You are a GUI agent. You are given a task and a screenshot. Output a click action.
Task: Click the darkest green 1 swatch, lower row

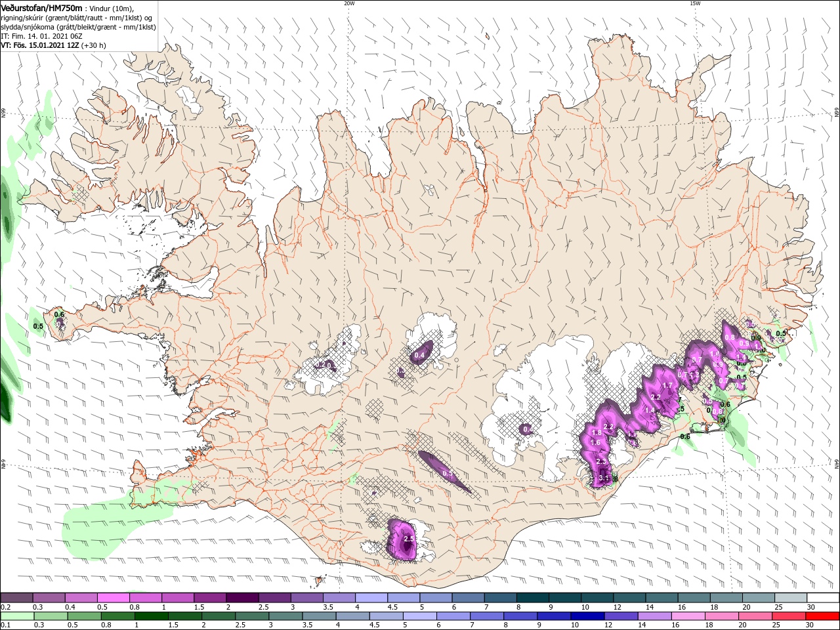pos(152,616)
